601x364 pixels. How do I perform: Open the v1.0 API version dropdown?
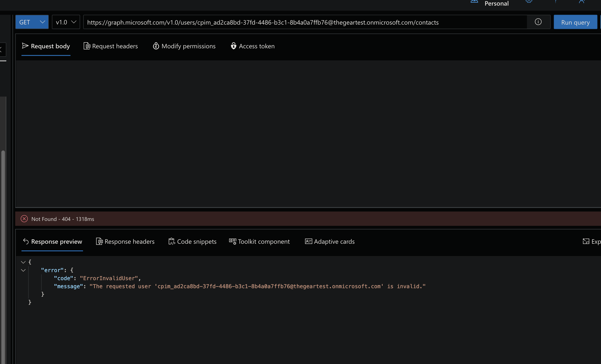[x=66, y=22]
